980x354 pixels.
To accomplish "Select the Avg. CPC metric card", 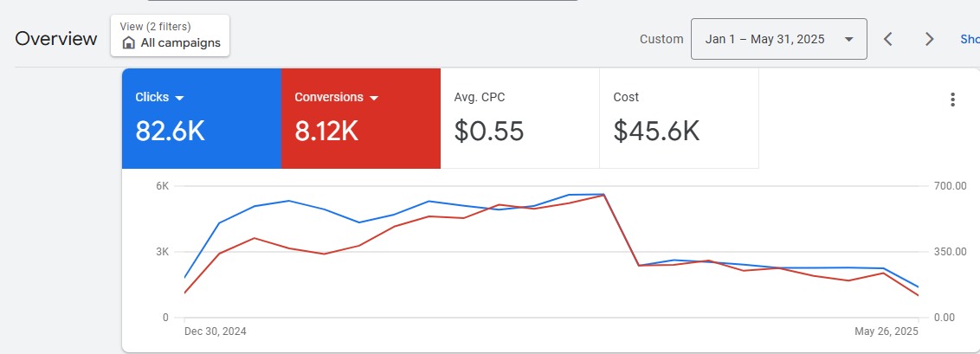I will [x=519, y=118].
